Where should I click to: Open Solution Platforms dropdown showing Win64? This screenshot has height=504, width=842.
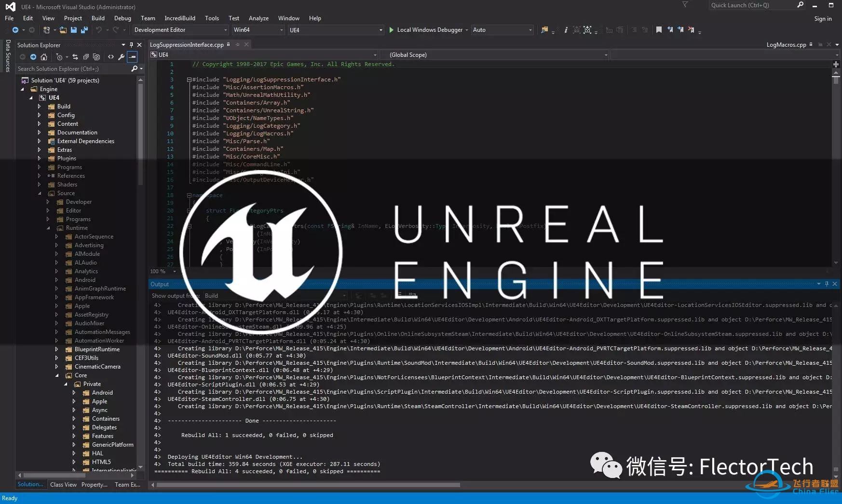click(258, 30)
